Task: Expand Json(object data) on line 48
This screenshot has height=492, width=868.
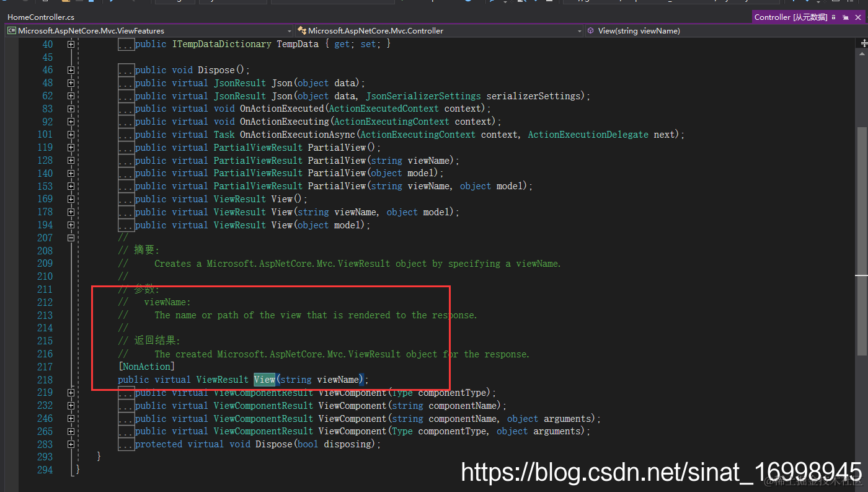Action: tap(71, 83)
